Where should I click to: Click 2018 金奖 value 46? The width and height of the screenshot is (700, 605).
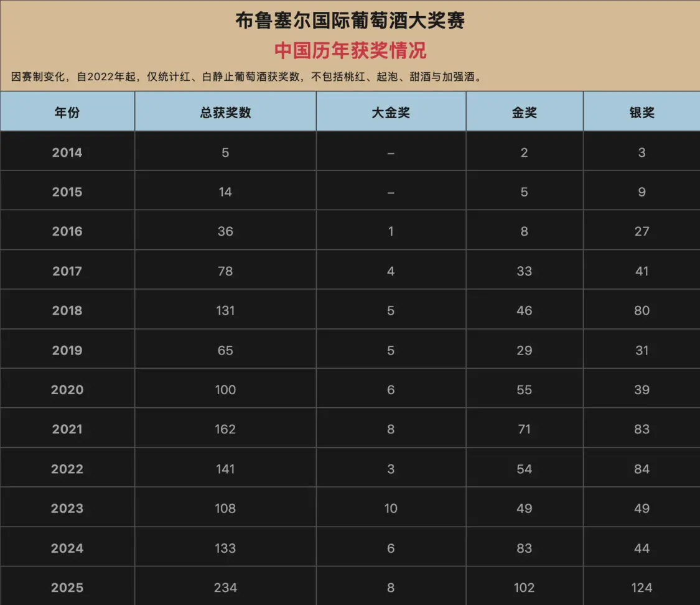click(x=524, y=310)
